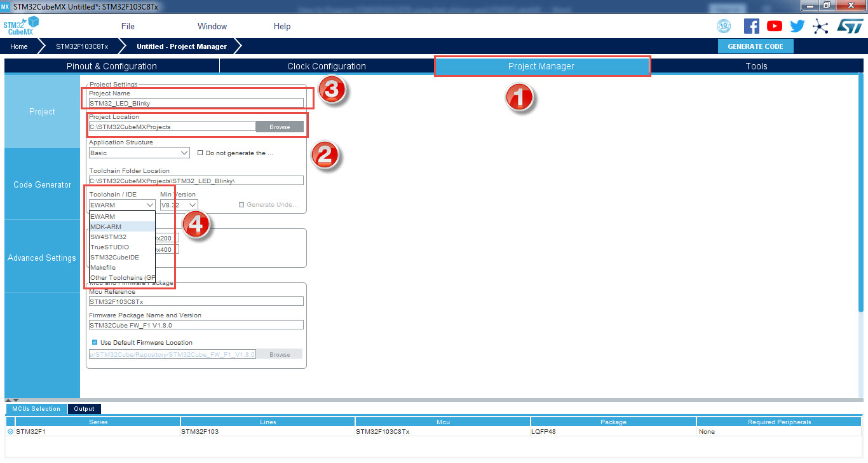Go to STM32F103C8Tx breadcrumb
This screenshot has width=868, height=463.
(82, 46)
